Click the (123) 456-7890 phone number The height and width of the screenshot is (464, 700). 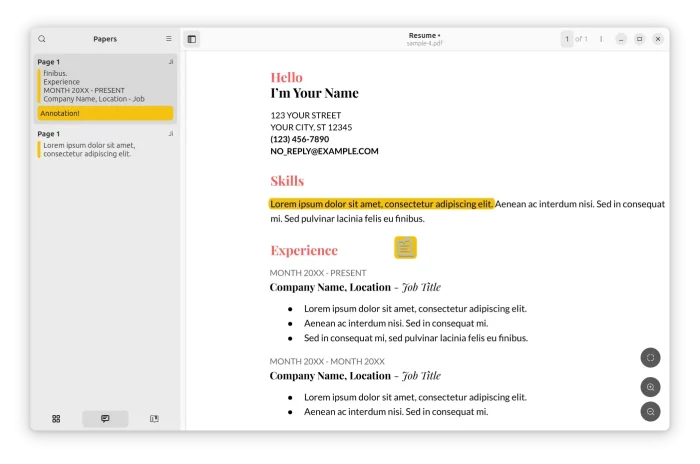pos(300,139)
